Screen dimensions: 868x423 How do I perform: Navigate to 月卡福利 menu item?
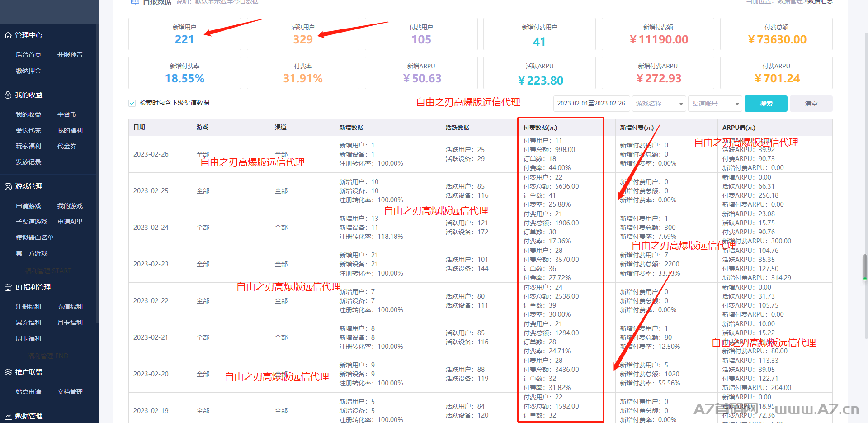pos(70,323)
